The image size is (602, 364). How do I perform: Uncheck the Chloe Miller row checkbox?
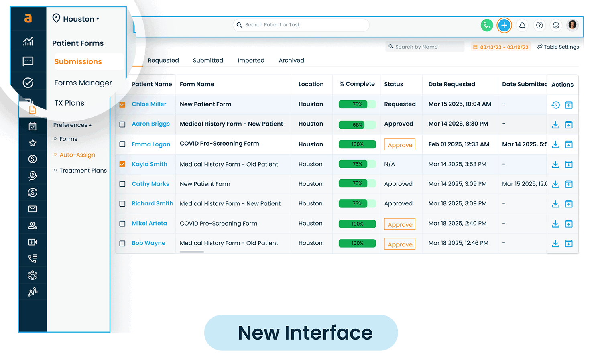[122, 104]
